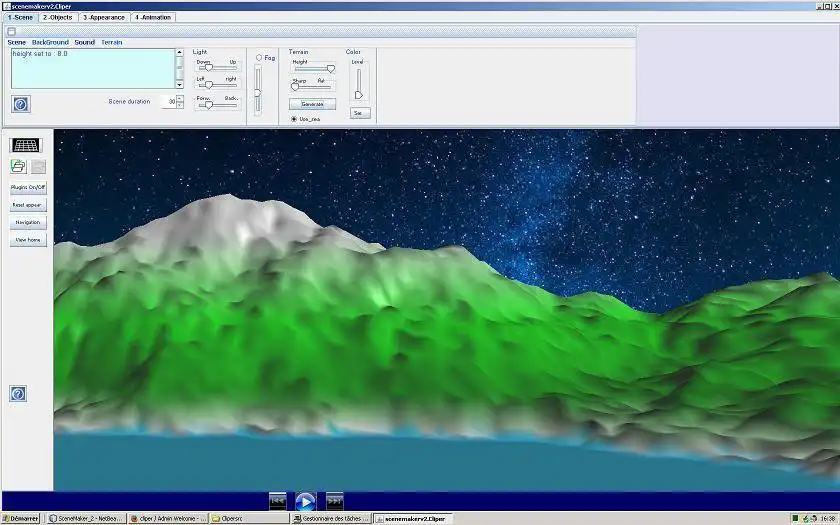Open the Scene menu
840x525 pixels.
click(17, 42)
